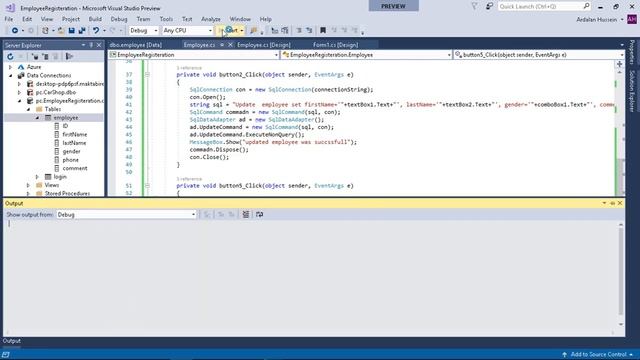The width and height of the screenshot is (640, 360).
Task: Open the Edit menu
Action: click(x=27, y=19)
